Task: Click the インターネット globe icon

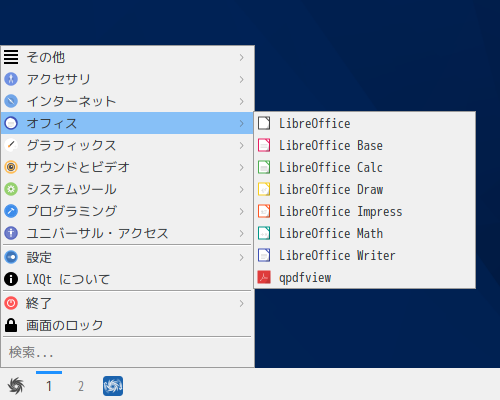Action: (11, 101)
